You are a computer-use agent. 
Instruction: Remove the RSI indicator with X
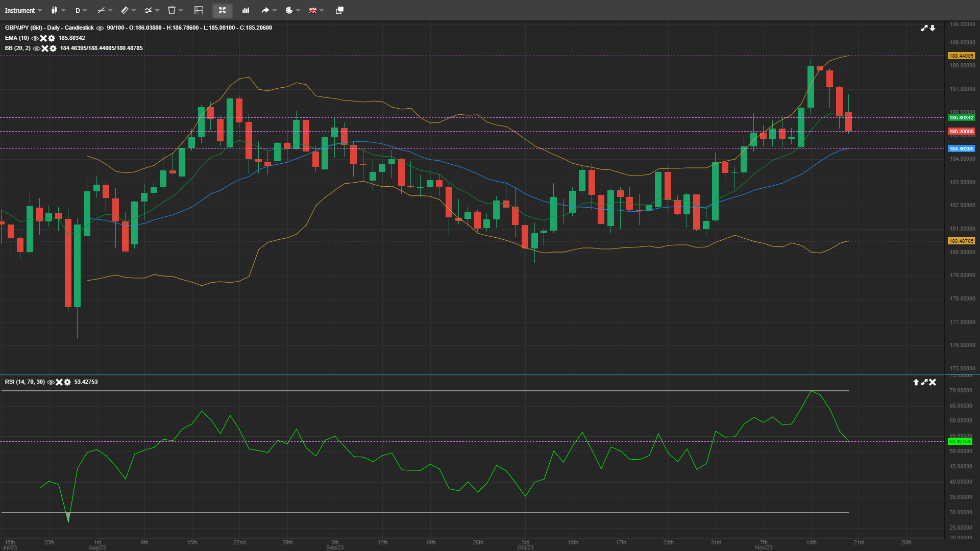point(59,382)
